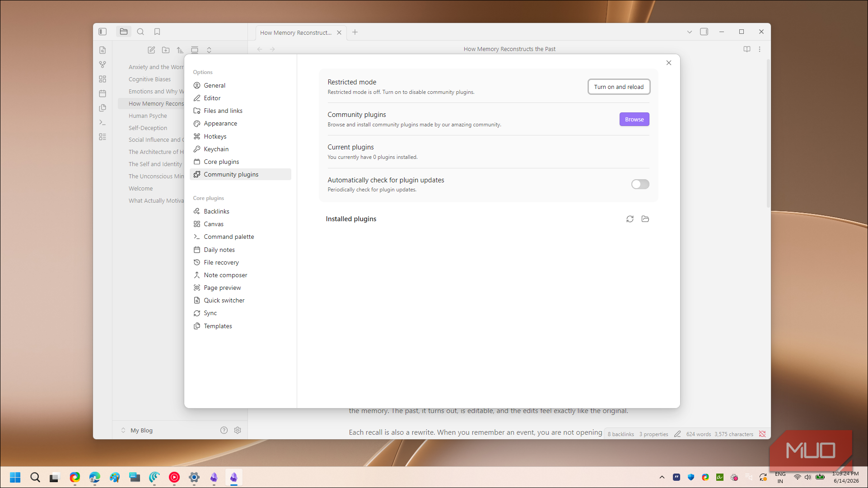The height and width of the screenshot is (488, 868).
Task: Click the help icon near vault name
Action: [224, 430]
